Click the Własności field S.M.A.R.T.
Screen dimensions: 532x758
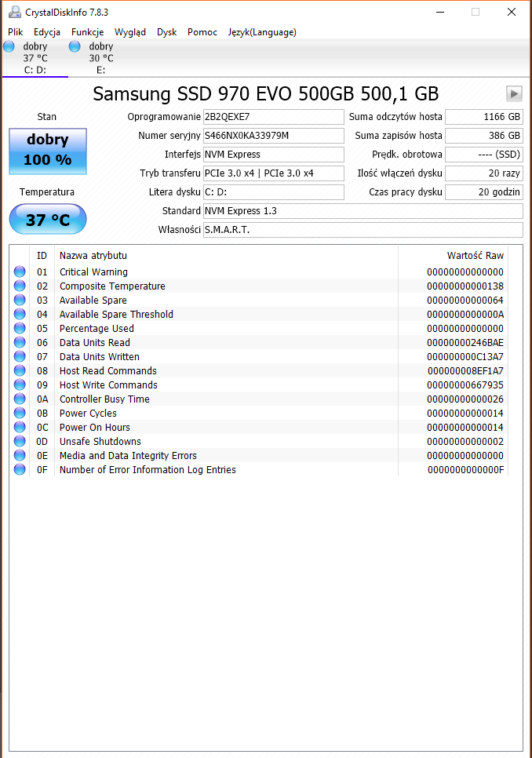(363, 230)
